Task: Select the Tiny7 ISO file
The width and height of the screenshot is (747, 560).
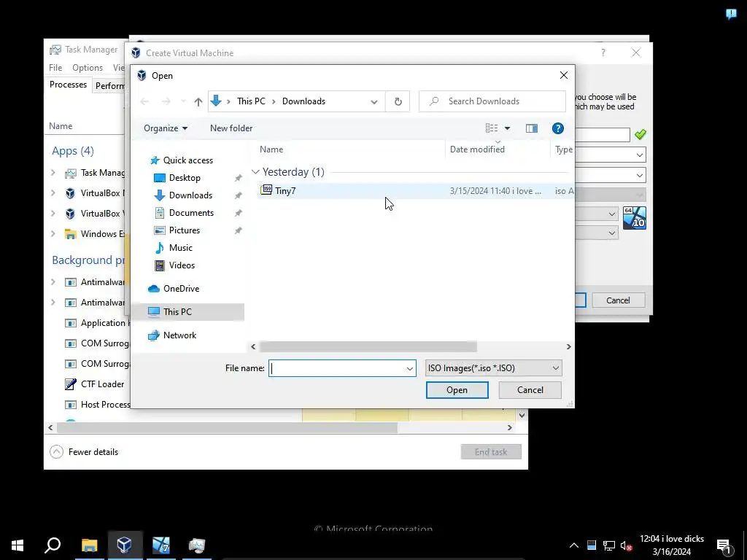Action: [414, 191]
